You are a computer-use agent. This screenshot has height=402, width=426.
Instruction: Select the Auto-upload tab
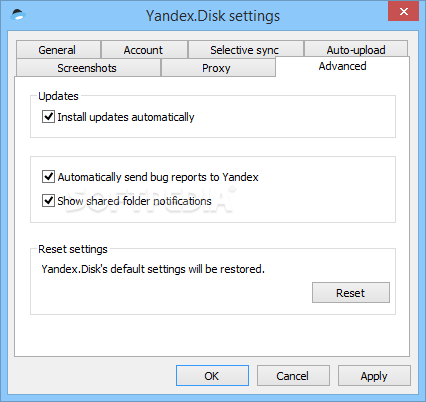[x=356, y=50]
